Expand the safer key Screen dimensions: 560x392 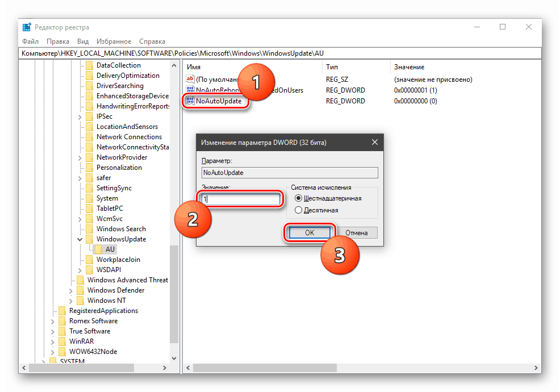[80, 178]
